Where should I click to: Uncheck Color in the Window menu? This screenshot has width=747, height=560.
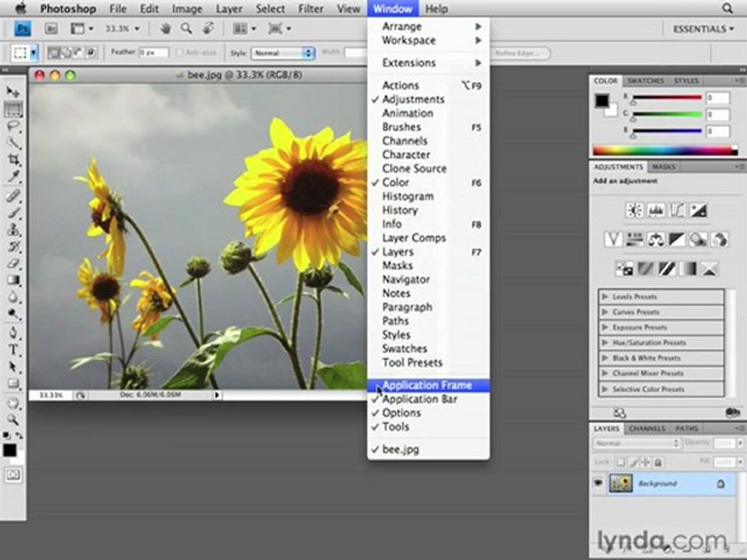[428, 182]
